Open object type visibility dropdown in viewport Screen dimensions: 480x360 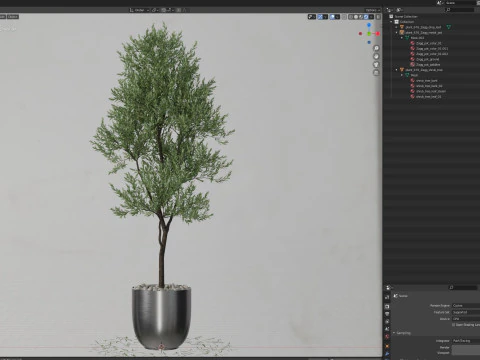pos(312,17)
